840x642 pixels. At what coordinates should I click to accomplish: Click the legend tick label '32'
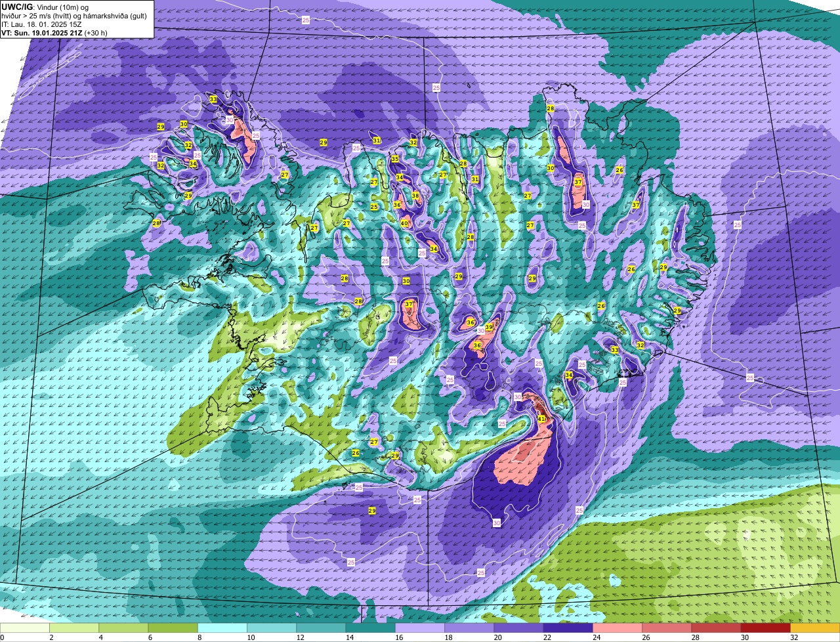coord(794,637)
